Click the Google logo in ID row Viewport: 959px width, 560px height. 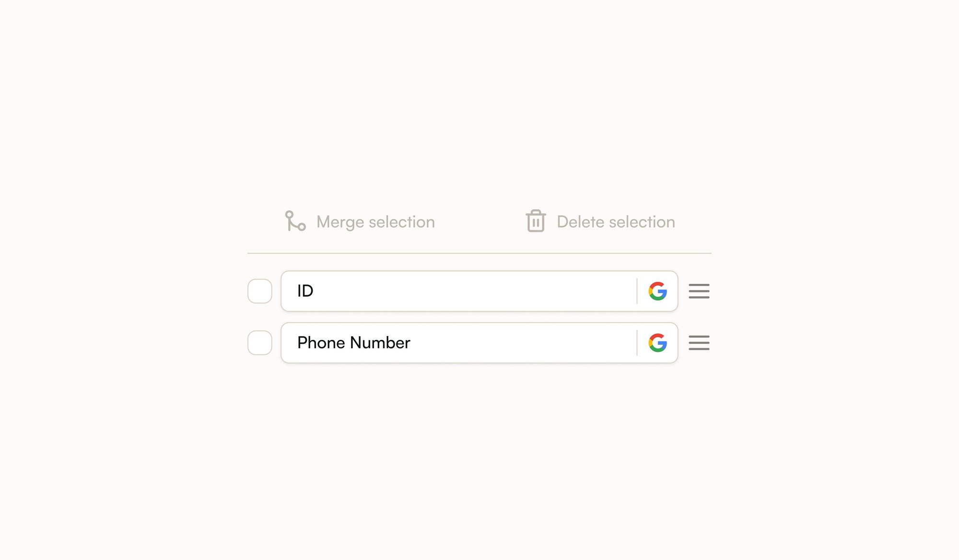click(658, 291)
